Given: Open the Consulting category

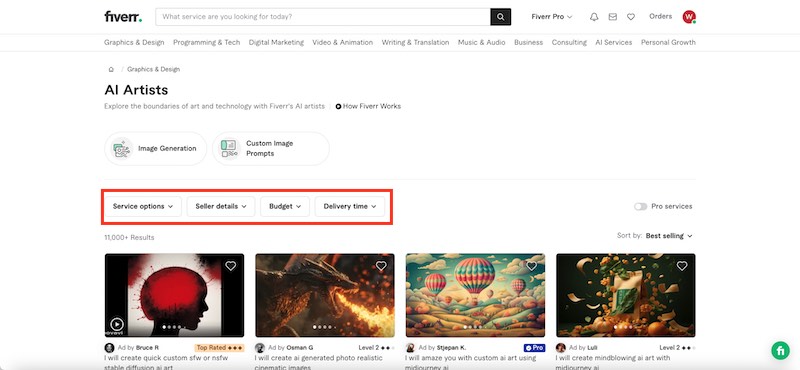Looking at the screenshot, I should click(569, 42).
